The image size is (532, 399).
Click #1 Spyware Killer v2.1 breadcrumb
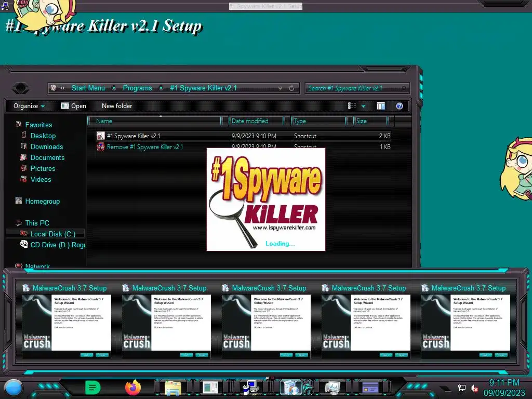(x=203, y=88)
